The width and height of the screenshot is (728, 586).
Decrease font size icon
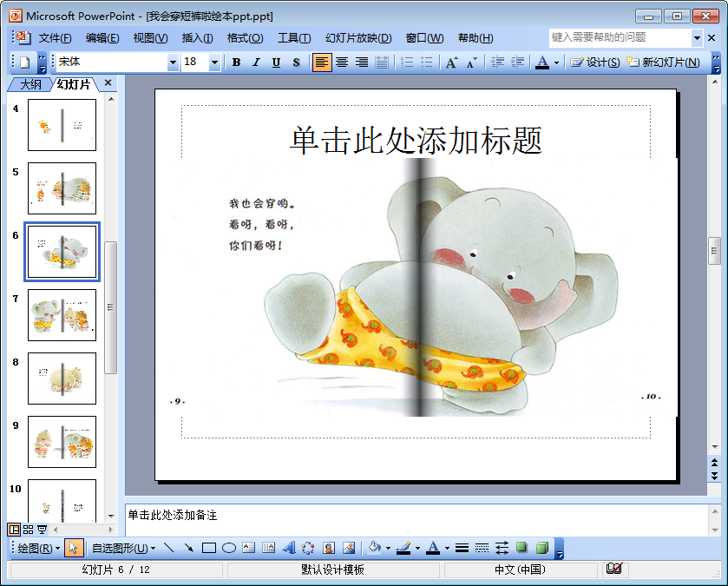tap(472, 63)
